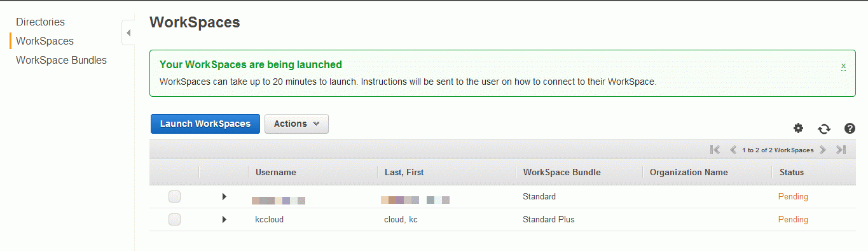Click the Launch WorkSpaces button
This screenshot has width=868, height=251.
[205, 124]
